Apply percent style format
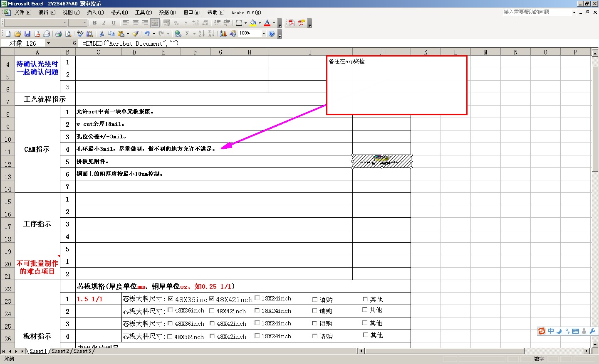The width and height of the screenshot is (599, 364). coord(176,23)
